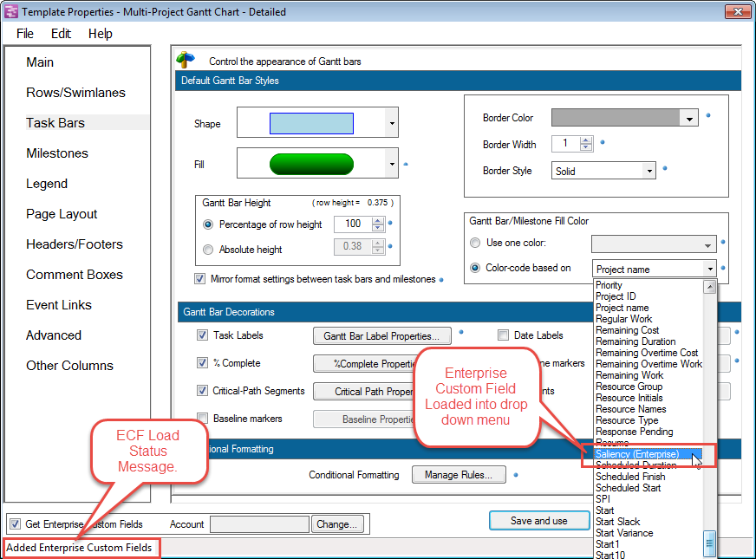The height and width of the screenshot is (559, 756).
Task: Click inside the Account text field
Action: 259,524
